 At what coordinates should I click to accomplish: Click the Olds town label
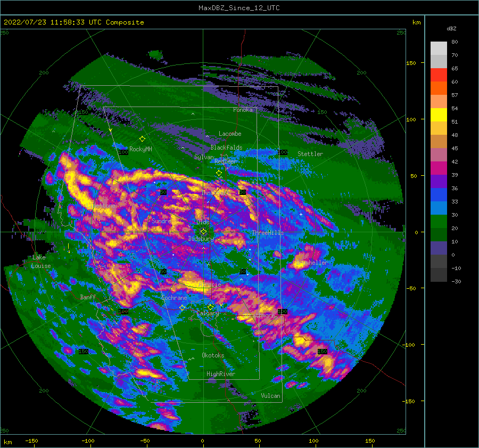pos(203,222)
